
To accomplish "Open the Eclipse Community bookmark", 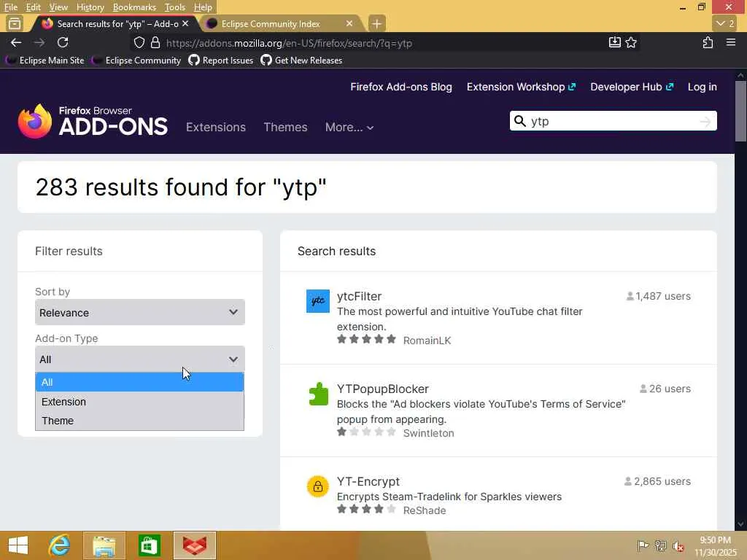I will (137, 61).
